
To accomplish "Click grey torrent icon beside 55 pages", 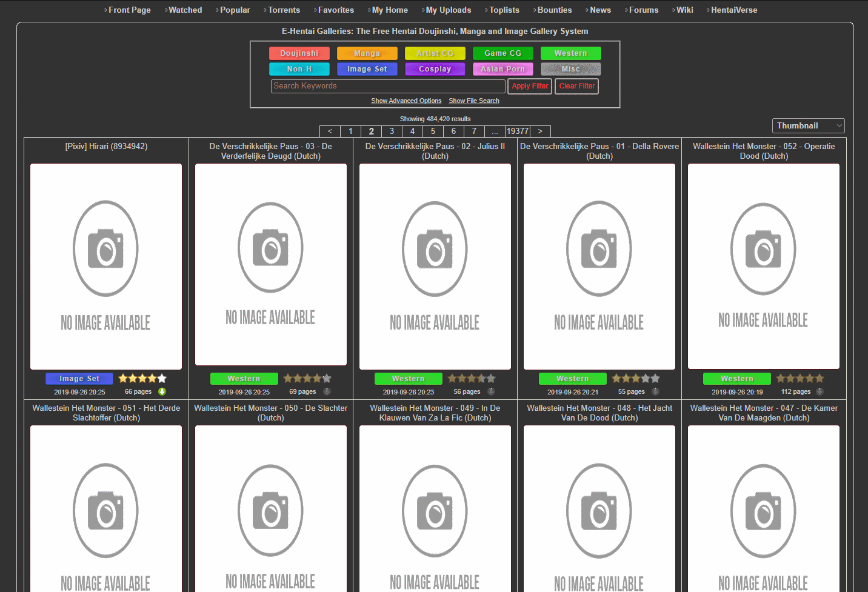I will point(655,391).
